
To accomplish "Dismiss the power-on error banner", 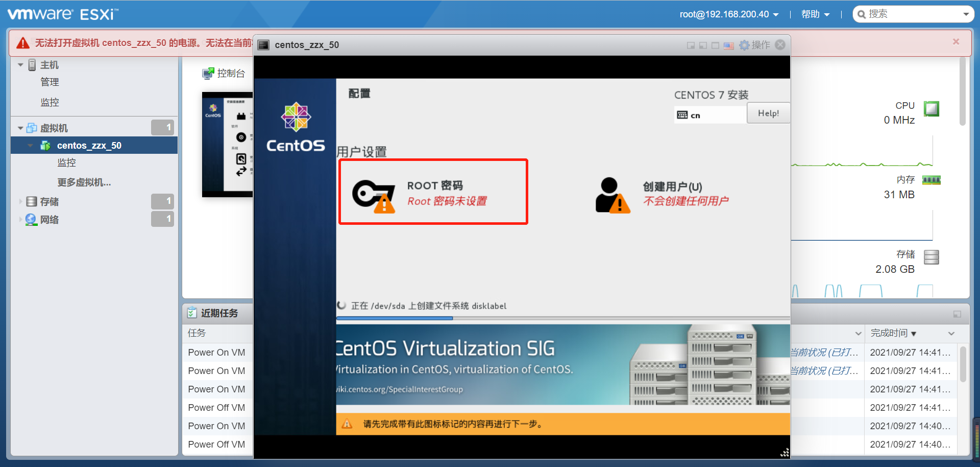I will (x=956, y=42).
